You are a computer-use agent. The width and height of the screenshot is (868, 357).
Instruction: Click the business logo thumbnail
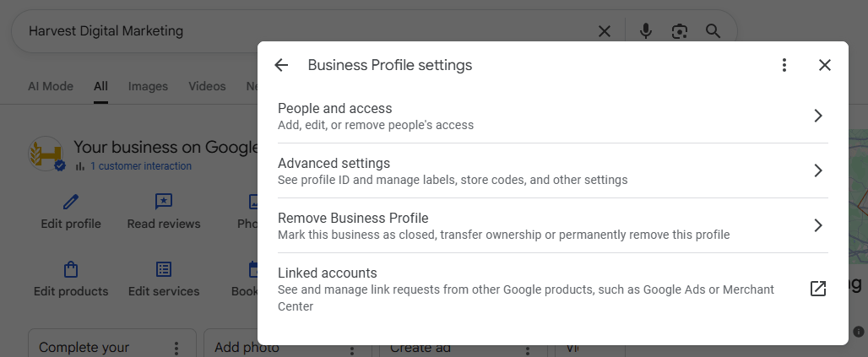(x=46, y=154)
